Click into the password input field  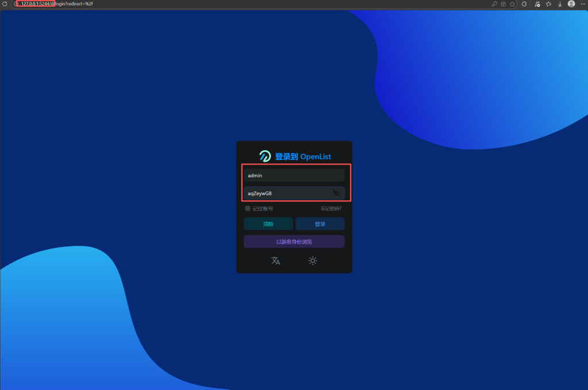(287, 193)
